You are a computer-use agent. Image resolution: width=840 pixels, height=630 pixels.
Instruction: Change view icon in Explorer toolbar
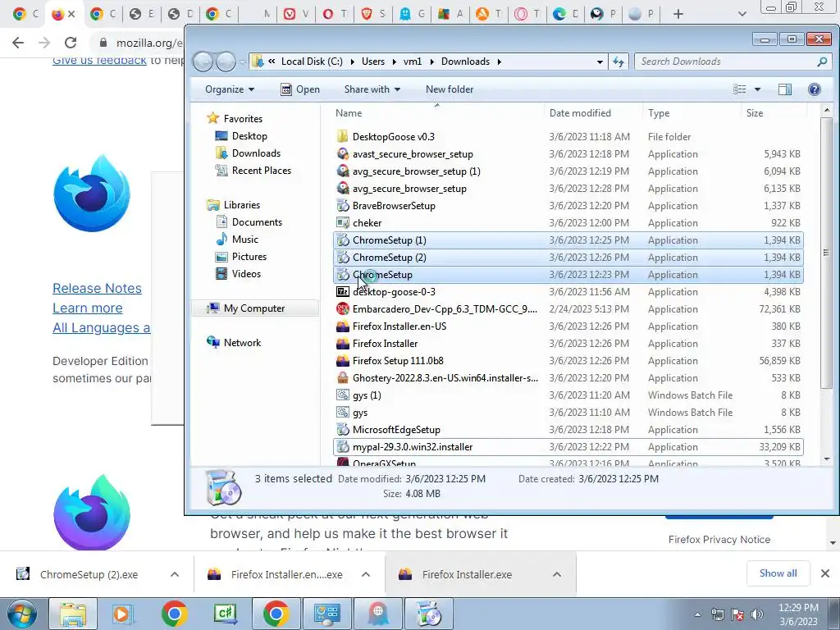pos(739,89)
